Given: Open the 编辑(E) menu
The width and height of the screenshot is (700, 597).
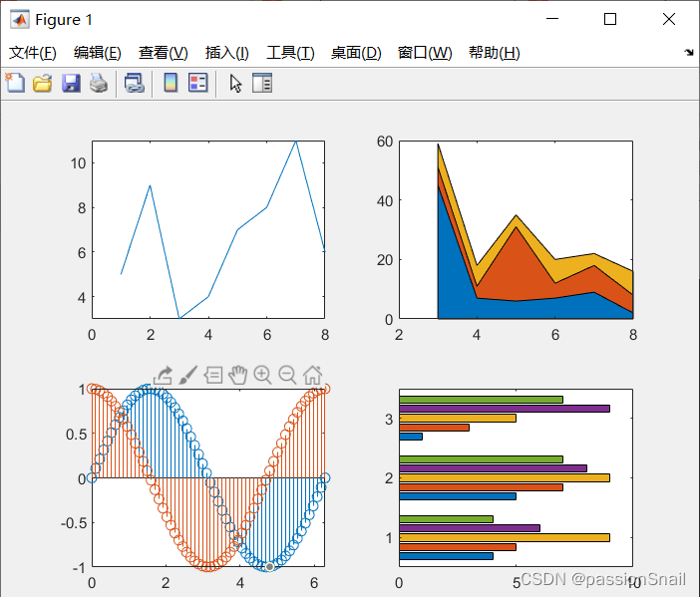Looking at the screenshot, I should (98, 53).
